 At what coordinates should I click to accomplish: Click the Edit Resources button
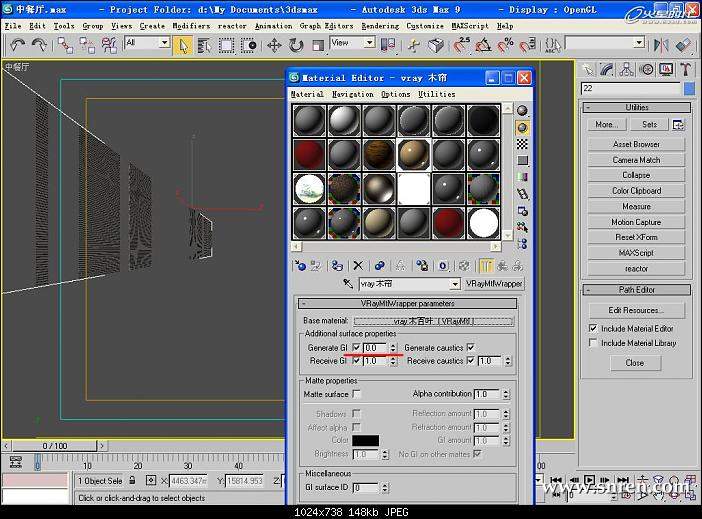pos(636,310)
